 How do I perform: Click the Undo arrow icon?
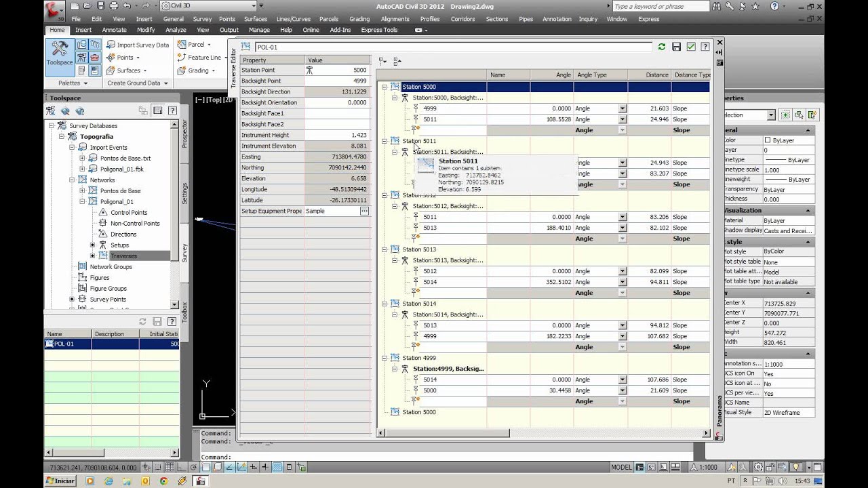pyautogui.click(x=127, y=5)
